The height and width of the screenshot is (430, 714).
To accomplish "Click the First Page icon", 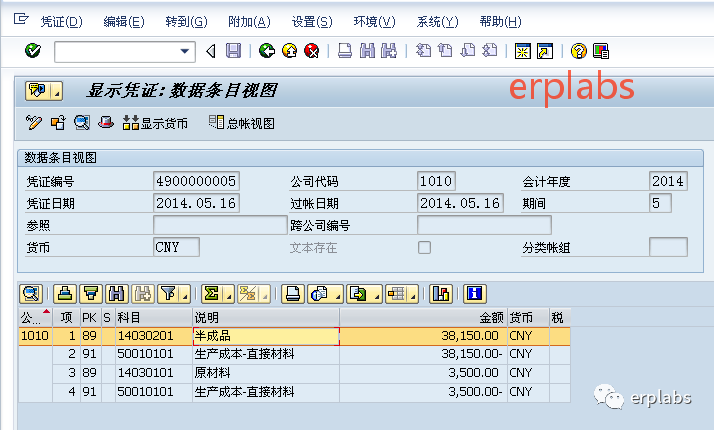I will (423, 51).
